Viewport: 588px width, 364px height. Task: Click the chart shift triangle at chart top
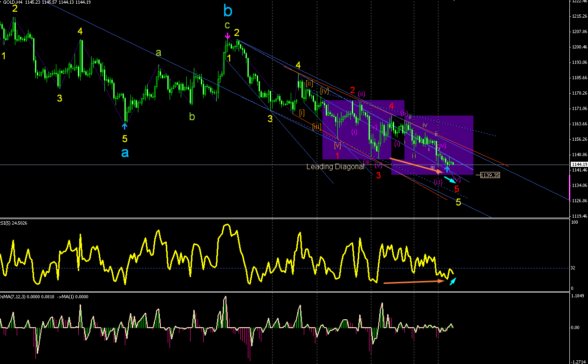pyautogui.click(x=455, y=1)
